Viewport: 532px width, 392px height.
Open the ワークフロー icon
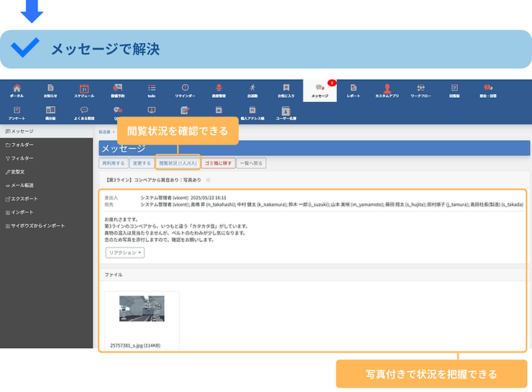tap(421, 90)
